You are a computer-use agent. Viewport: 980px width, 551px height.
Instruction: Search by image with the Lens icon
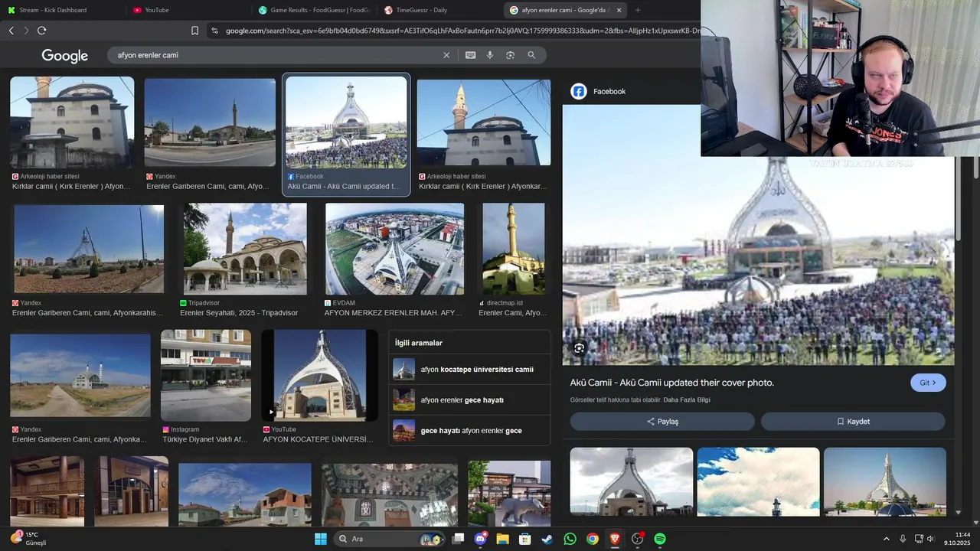[x=510, y=55]
